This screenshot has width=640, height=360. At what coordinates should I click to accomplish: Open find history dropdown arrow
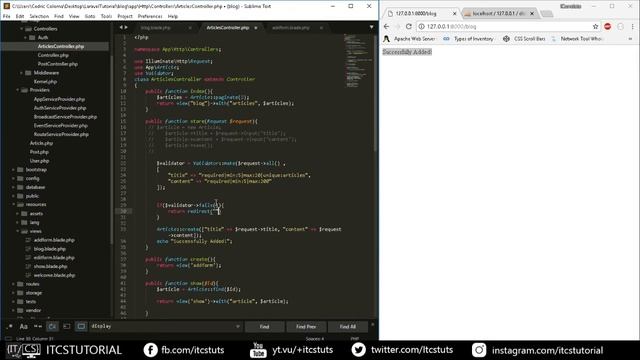coord(238,327)
